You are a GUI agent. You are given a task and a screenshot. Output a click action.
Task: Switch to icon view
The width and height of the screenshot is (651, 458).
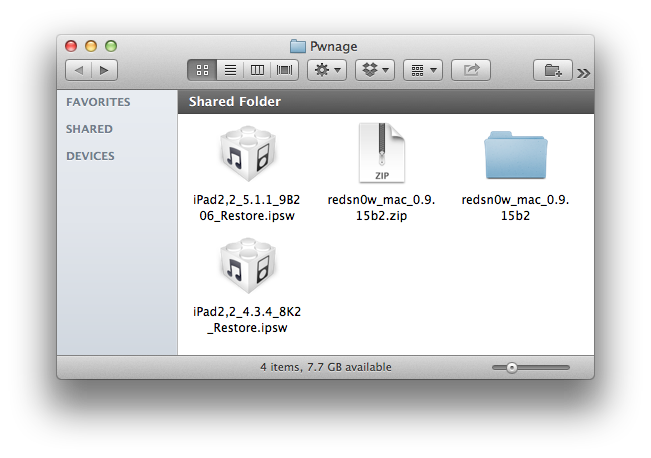pyautogui.click(x=202, y=70)
